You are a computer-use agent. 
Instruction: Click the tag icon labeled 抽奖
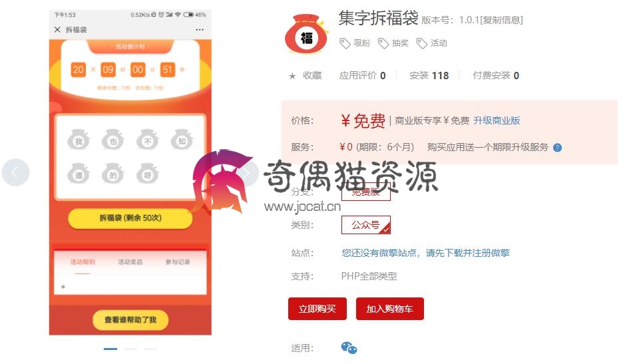[383, 43]
